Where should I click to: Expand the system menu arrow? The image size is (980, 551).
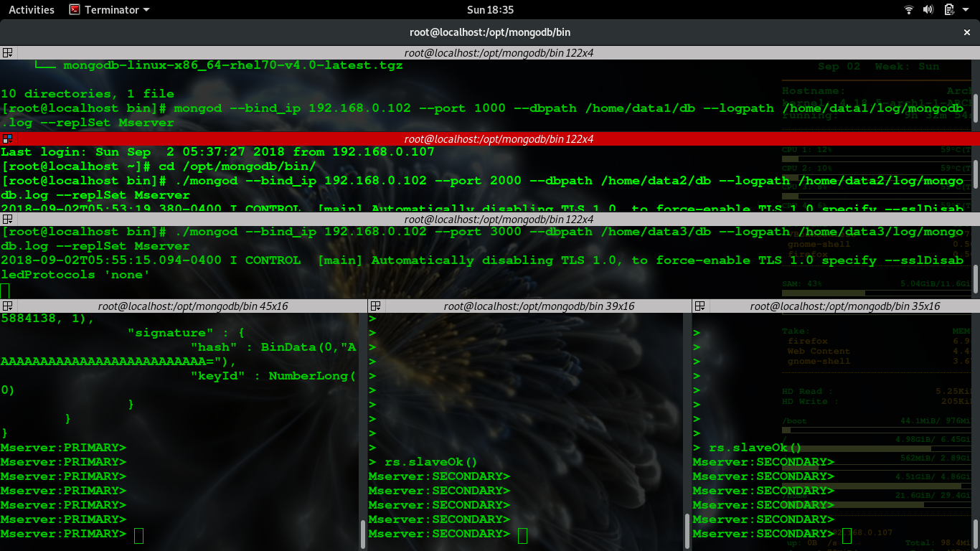[966, 10]
